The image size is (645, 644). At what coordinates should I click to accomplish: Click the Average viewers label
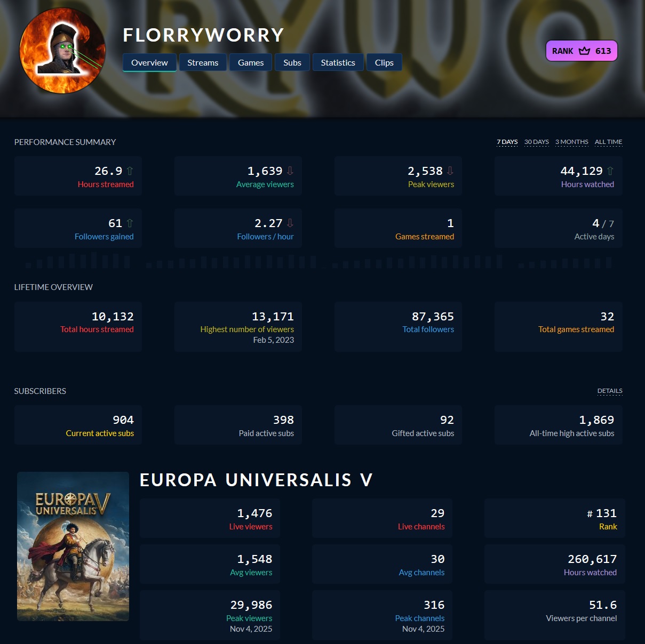point(265,184)
